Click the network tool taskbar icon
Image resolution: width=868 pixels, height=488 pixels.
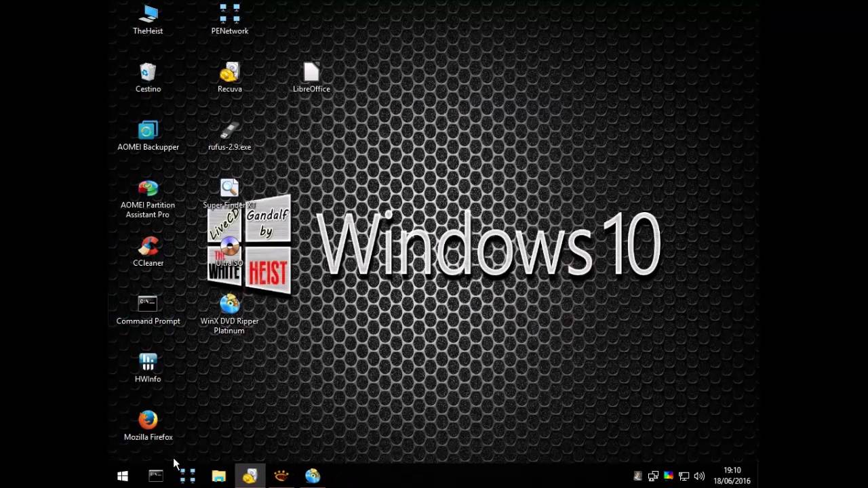[x=188, y=476]
